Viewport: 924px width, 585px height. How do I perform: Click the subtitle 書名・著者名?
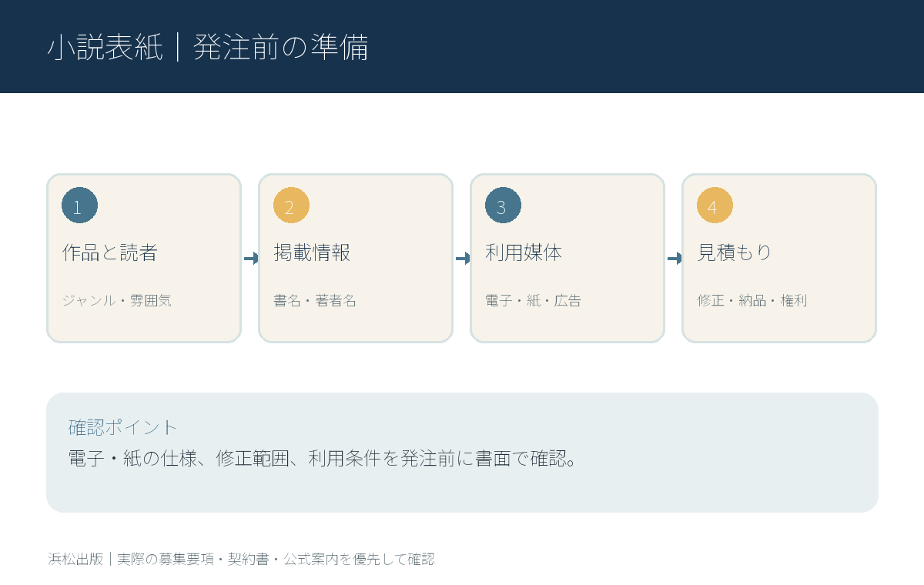click(315, 300)
